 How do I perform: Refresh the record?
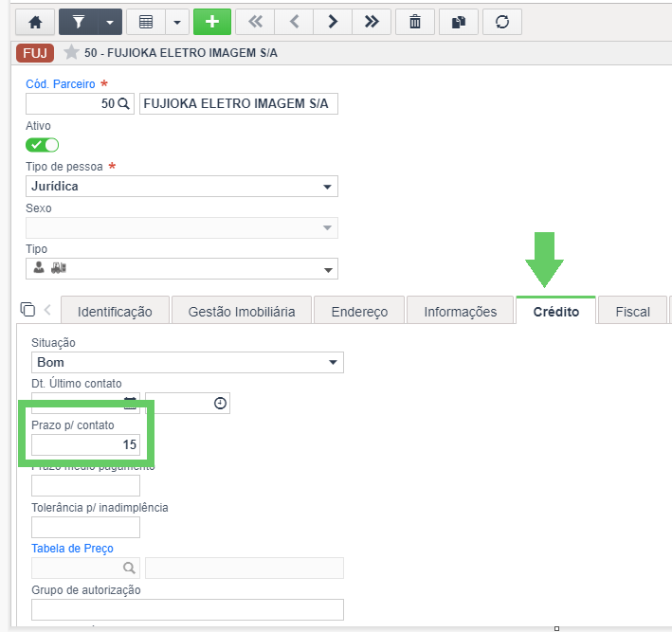[x=502, y=22]
